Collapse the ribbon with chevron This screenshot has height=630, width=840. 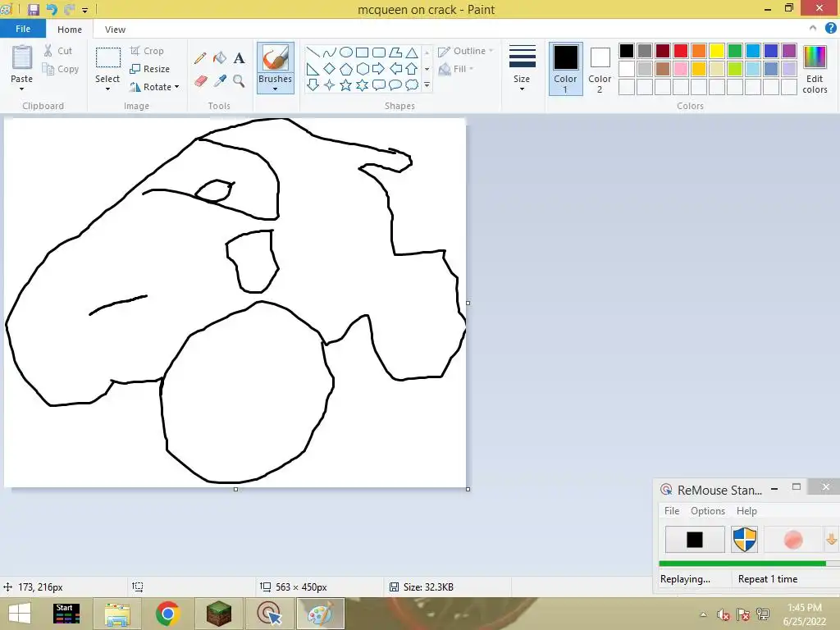click(x=813, y=28)
